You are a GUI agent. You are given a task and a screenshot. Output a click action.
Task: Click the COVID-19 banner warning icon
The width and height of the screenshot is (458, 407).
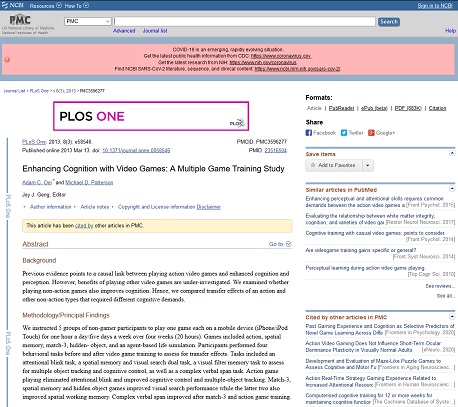pos(7,60)
